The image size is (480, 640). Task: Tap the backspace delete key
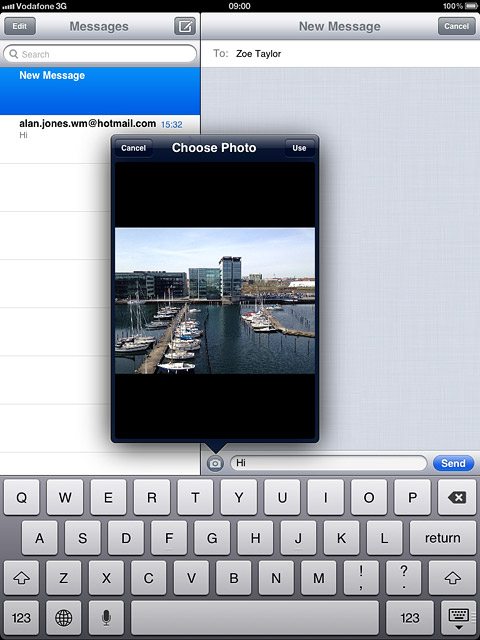(456, 497)
